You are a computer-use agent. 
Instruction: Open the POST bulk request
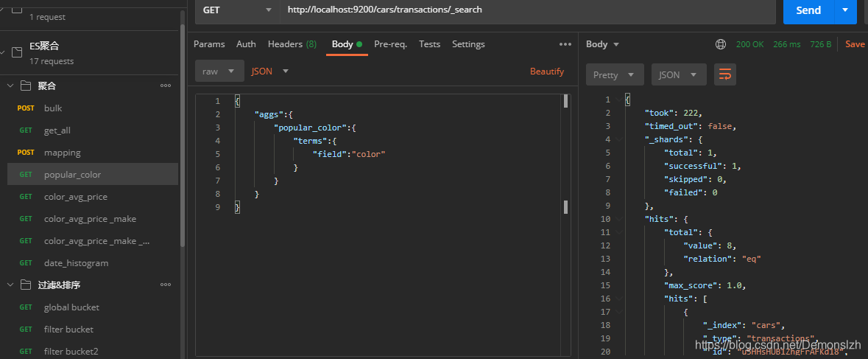tap(93, 108)
